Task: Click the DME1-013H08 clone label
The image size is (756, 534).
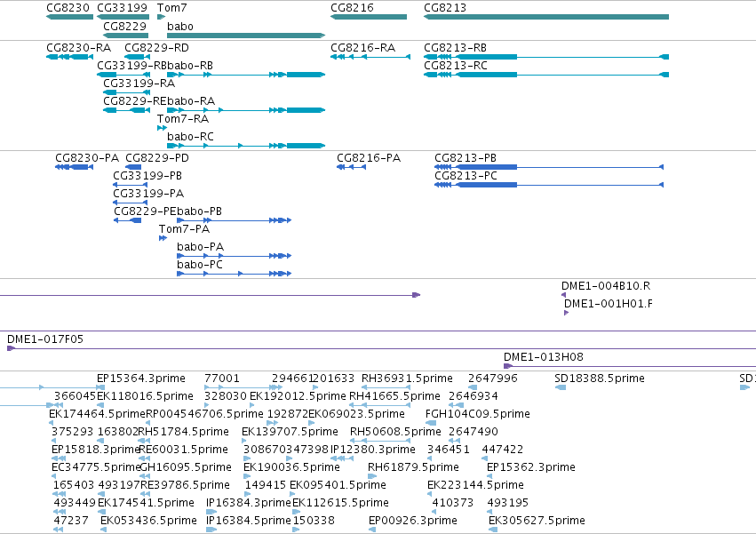Action: click(544, 357)
